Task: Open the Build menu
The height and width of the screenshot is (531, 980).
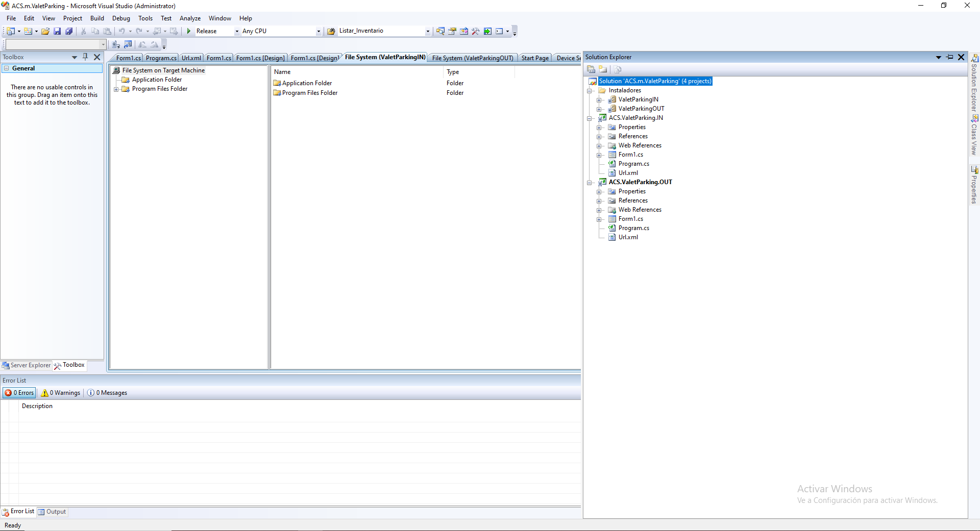Action: pos(97,18)
